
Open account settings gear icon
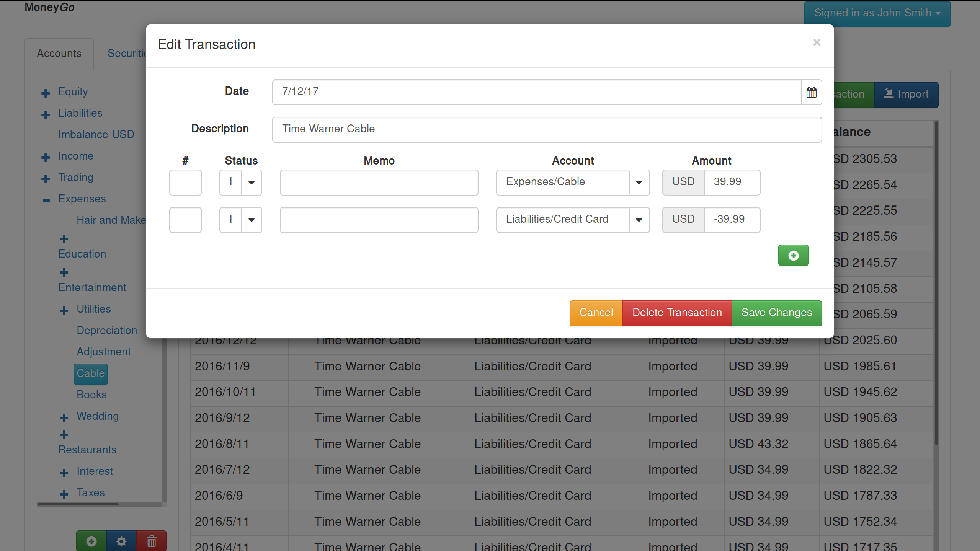tap(121, 541)
